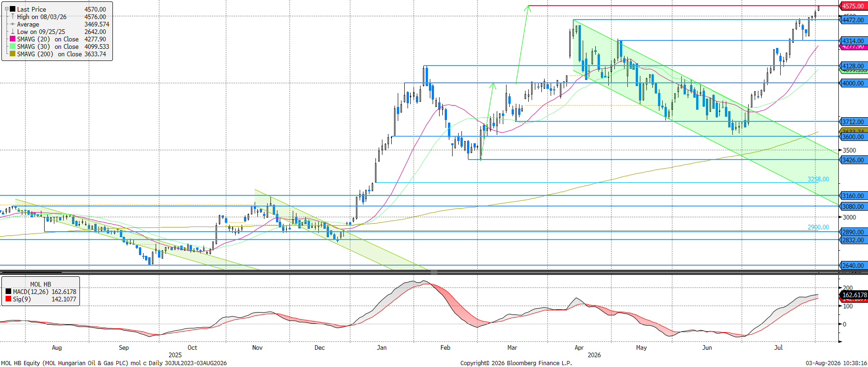Click the 3258.00 cyan line annotation
Screen dimensions: 868x367
tap(818, 179)
